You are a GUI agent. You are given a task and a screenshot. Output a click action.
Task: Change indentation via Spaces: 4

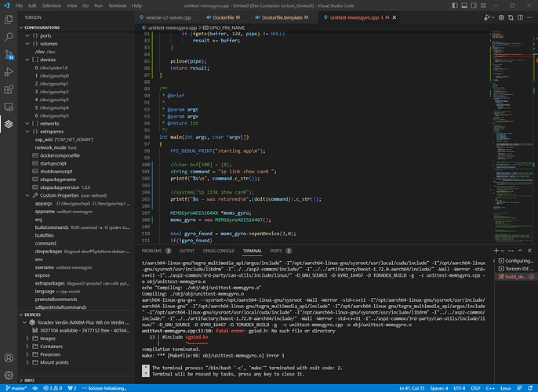(439, 388)
